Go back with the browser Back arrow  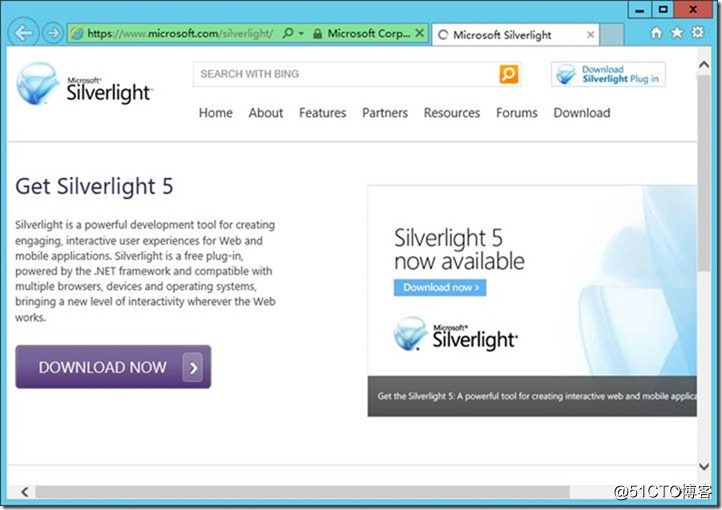[23, 33]
